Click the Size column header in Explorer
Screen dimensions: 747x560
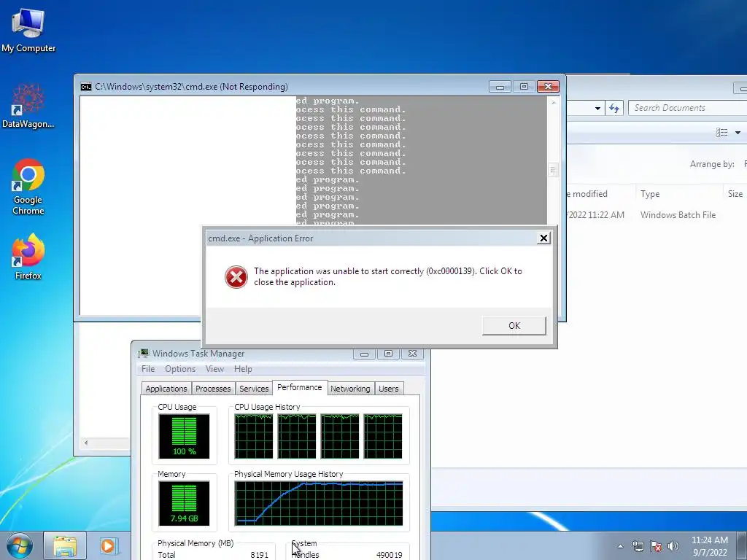(x=735, y=194)
